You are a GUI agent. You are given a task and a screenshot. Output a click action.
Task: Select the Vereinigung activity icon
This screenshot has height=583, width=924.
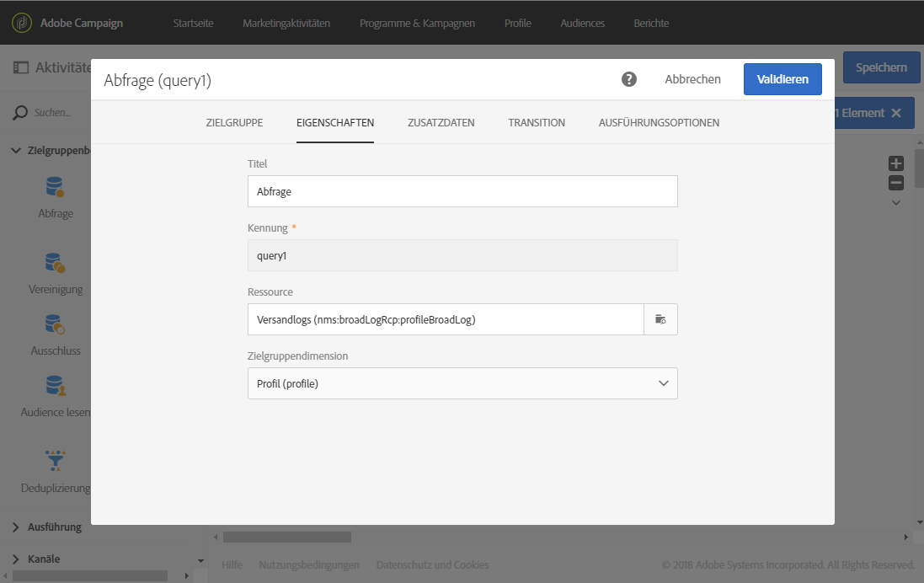click(x=56, y=263)
